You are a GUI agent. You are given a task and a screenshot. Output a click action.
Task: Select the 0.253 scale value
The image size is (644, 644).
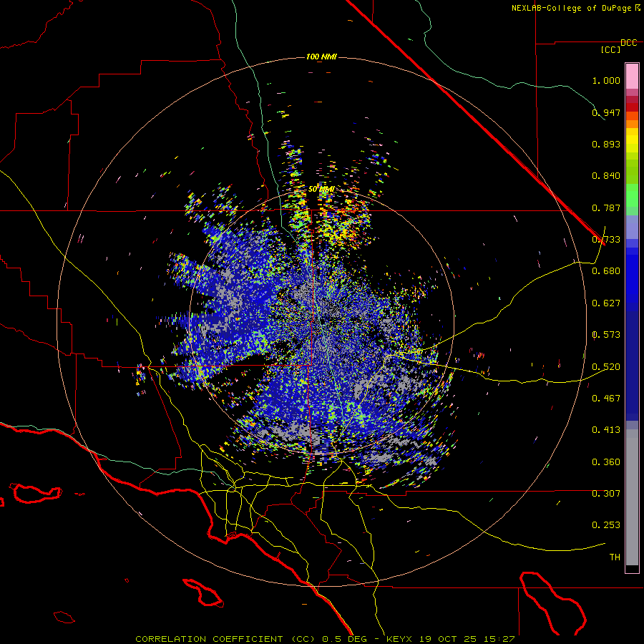606,525
